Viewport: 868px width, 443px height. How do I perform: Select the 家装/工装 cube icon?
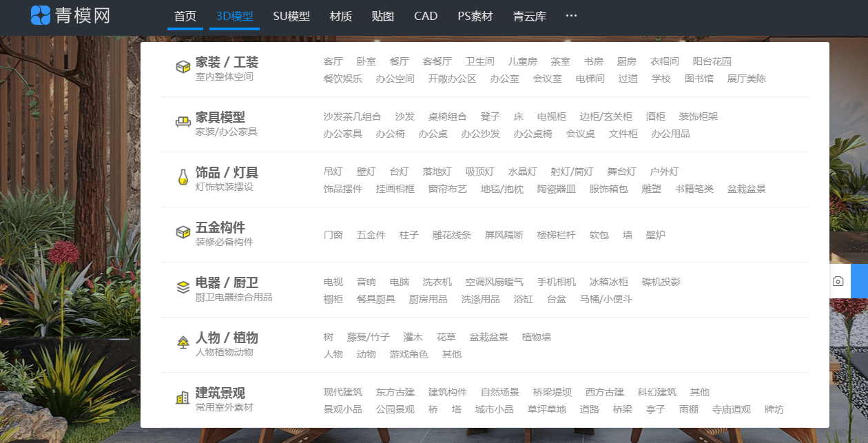coord(182,65)
